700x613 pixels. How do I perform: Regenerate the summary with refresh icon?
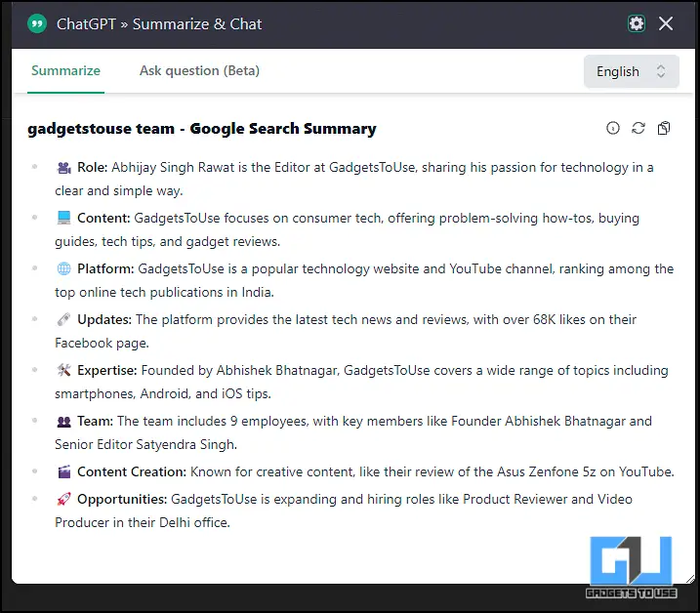pos(638,128)
